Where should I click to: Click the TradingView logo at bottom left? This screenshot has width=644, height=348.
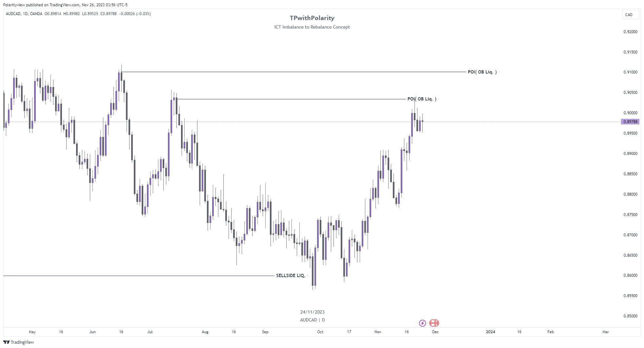coord(19,342)
